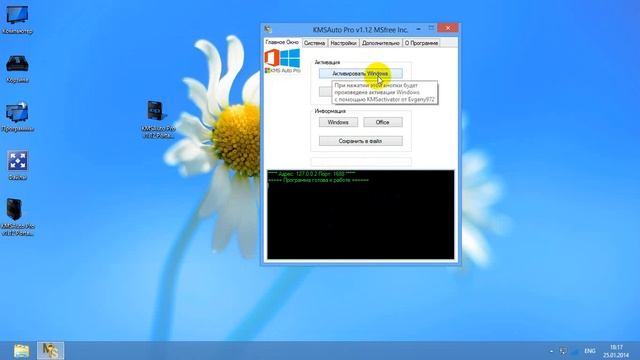640x360 pixels.
Task: Click the Office and Windows logo image
Action: point(282,60)
